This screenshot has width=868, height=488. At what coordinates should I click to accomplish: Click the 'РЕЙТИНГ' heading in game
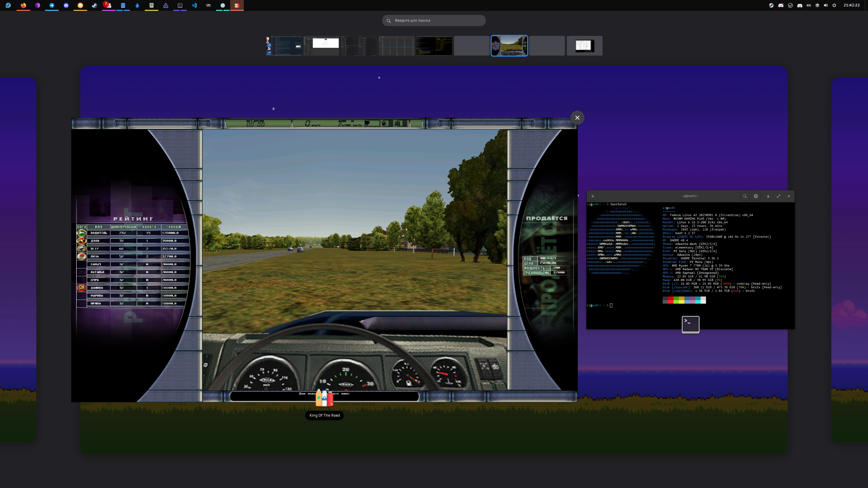click(133, 219)
